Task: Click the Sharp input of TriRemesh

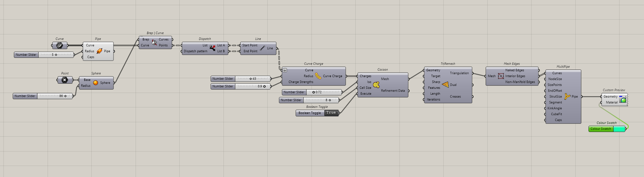Action: click(436, 82)
